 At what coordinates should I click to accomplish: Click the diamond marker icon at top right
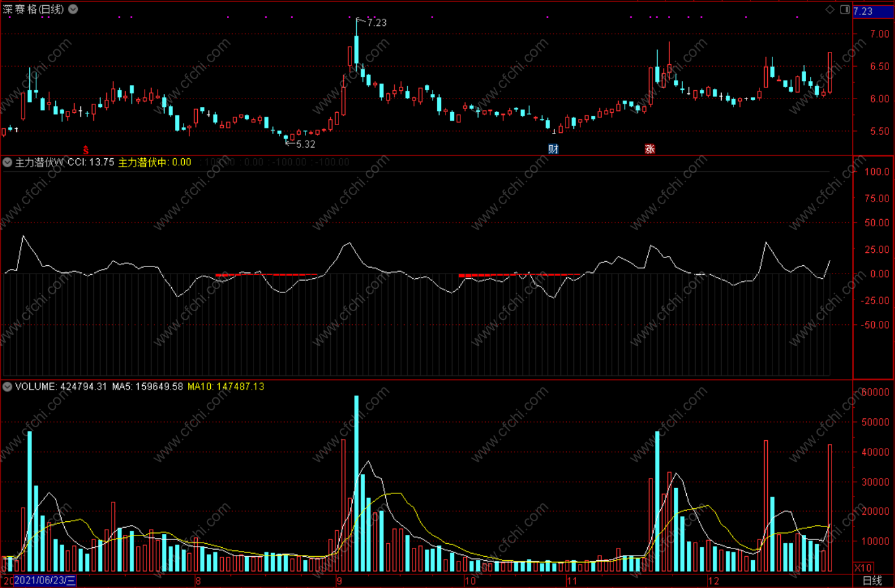(x=829, y=9)
